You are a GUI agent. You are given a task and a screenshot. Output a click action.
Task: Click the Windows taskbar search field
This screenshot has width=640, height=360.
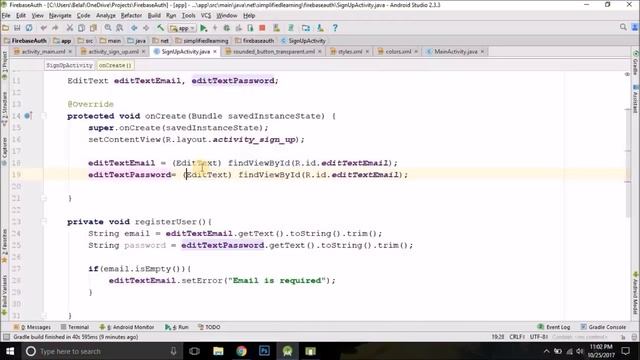[102, 351]
